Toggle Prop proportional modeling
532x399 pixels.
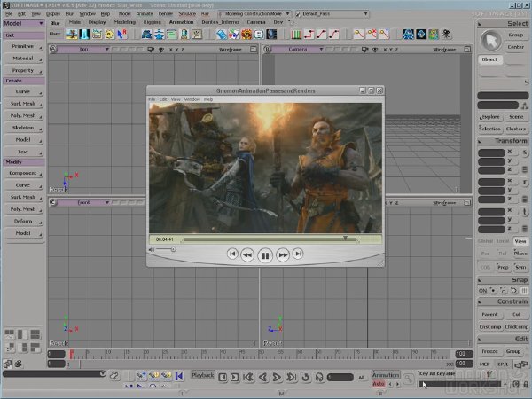(503, 267)
